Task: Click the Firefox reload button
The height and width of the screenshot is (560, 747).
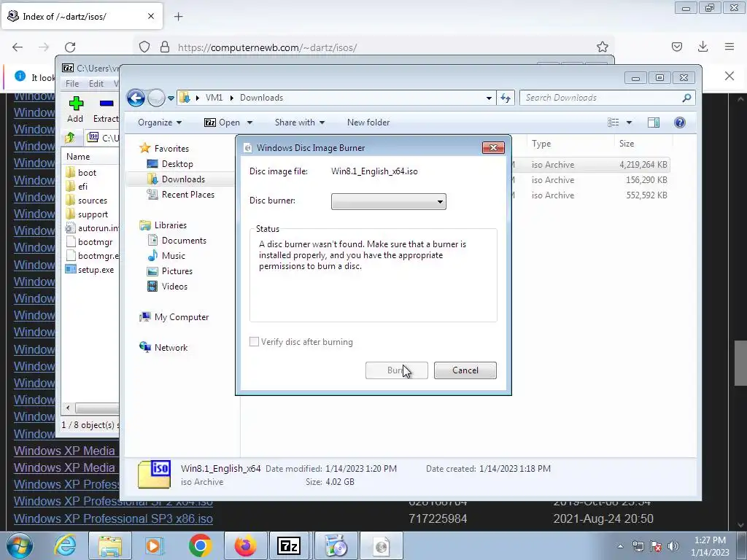Action: tap(70, 47)
